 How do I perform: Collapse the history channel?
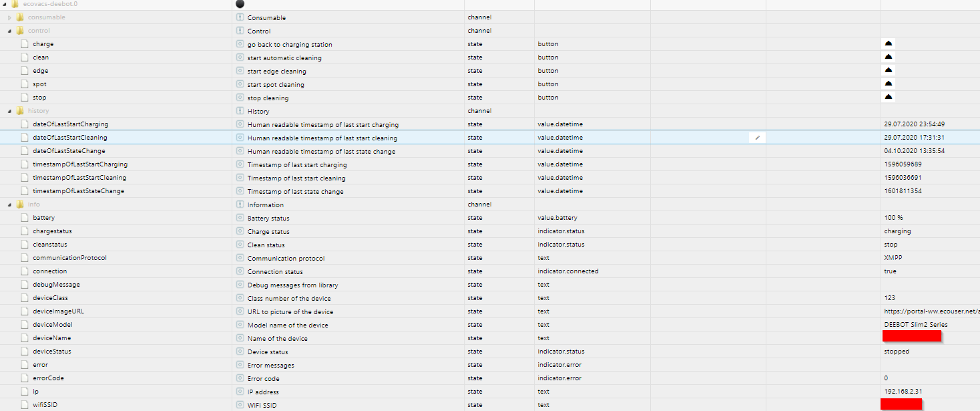(10, 111)
